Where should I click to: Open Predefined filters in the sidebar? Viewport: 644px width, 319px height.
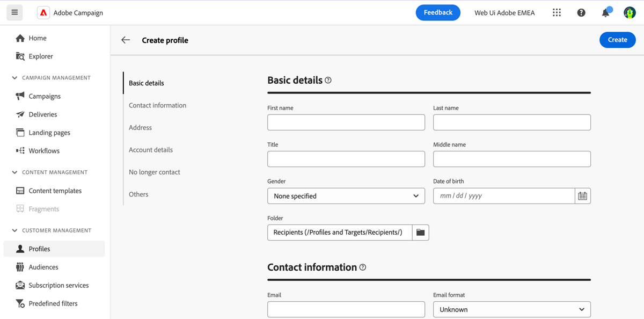20,303
